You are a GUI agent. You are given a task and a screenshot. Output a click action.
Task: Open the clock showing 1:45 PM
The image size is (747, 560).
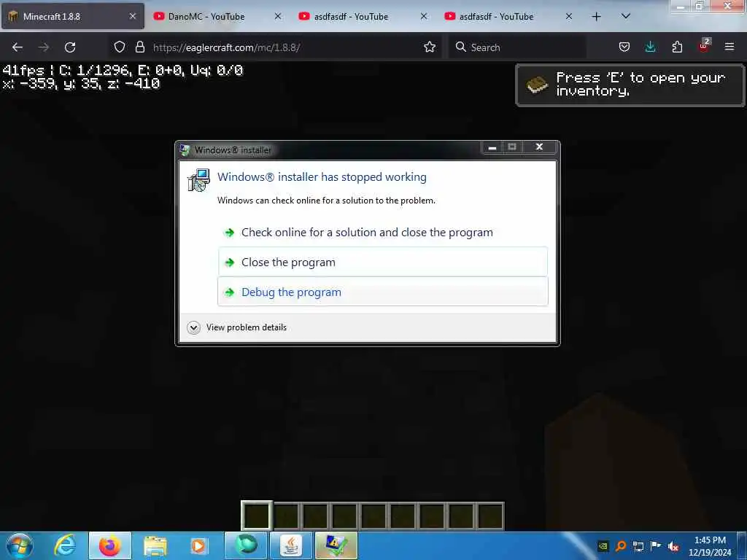coord(710,546)
